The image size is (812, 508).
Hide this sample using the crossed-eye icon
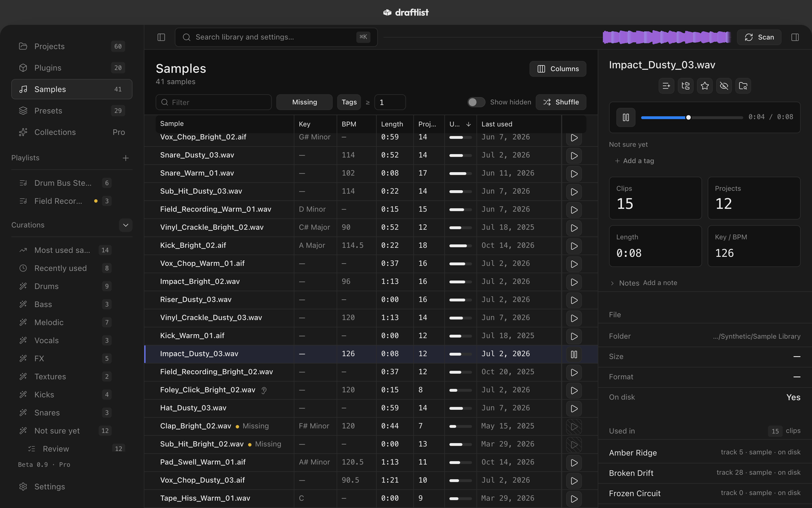724,86
